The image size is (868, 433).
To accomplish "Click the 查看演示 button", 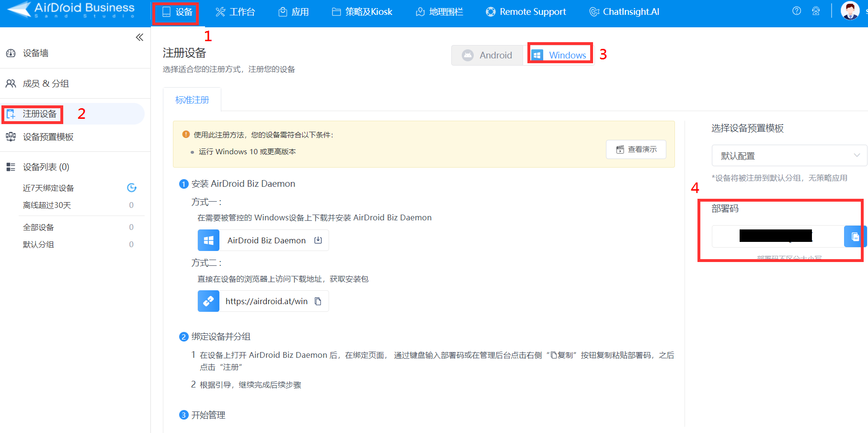I will click(636, 149).
